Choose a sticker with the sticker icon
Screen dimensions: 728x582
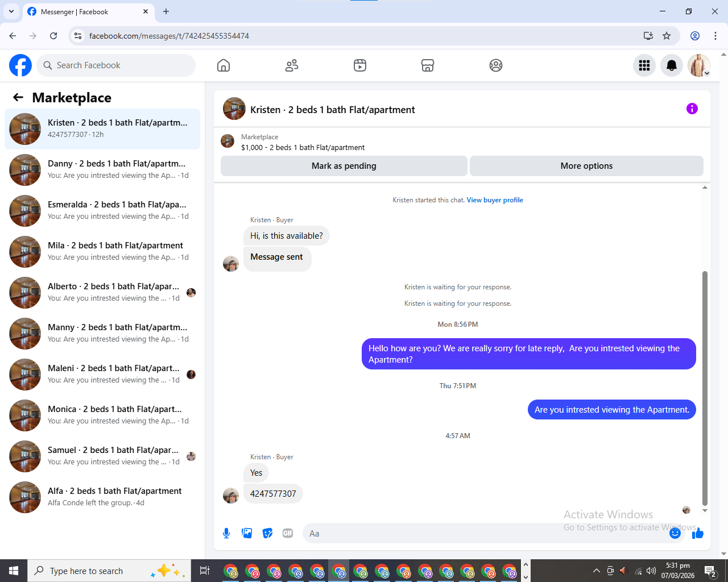[x=267, y=533]
